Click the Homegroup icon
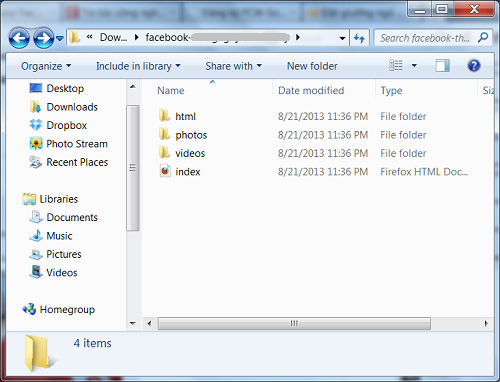Screen dimensions: 500x382 tap(29, 309)
